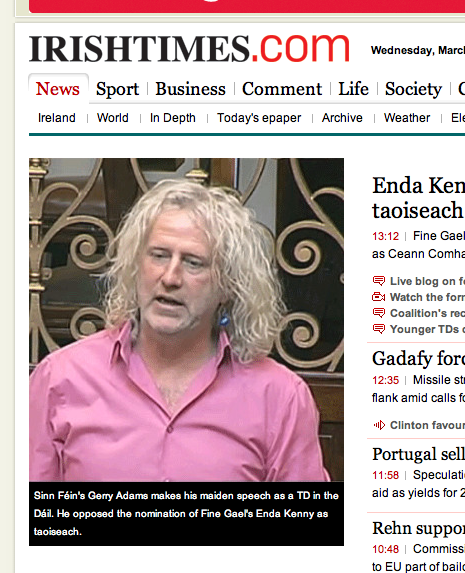
Task: Click the IRISHTIMES.com logo
Action: (189, 49)
